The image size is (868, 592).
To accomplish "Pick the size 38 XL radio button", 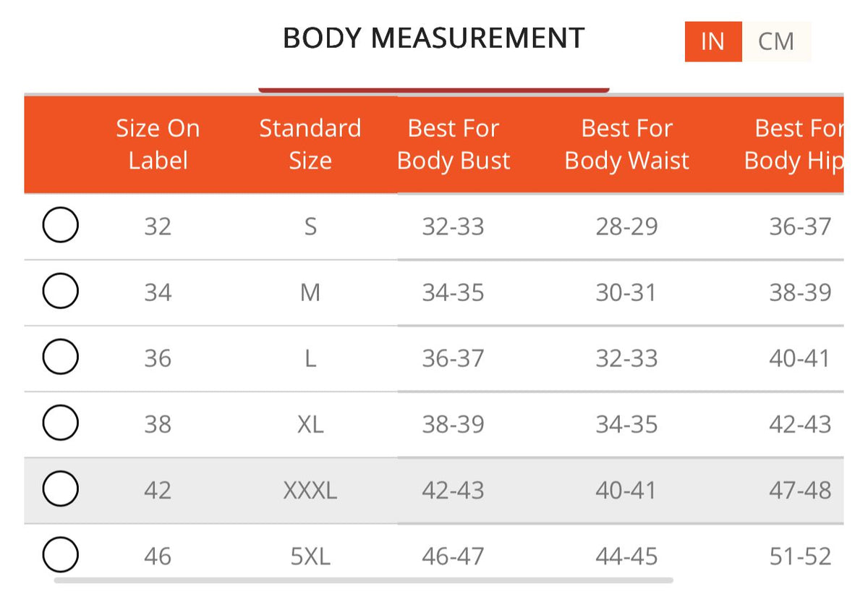I will click(x=61, y=423).
